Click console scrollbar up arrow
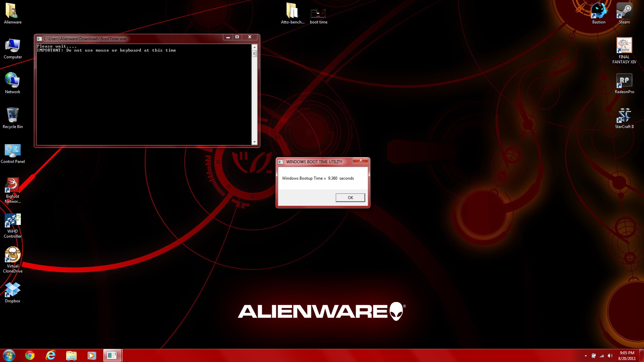Screen dimensions: 644x362 click(x=255, y=47)
